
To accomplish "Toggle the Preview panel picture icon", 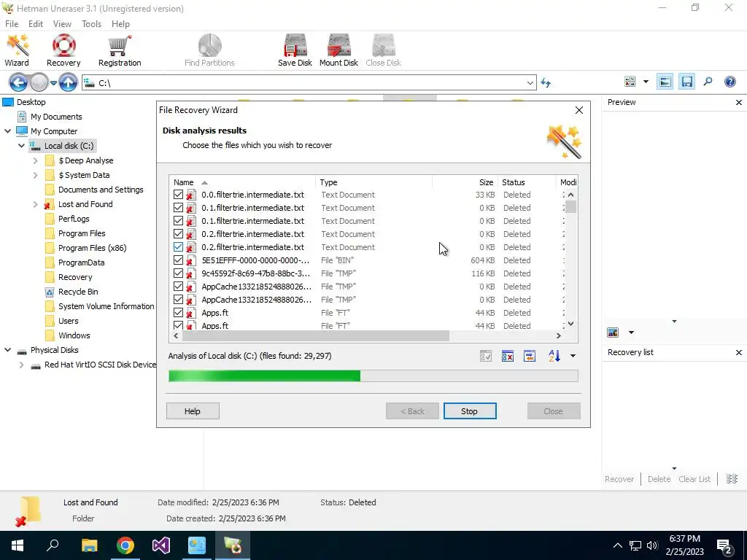I will [x=665, y=82].
